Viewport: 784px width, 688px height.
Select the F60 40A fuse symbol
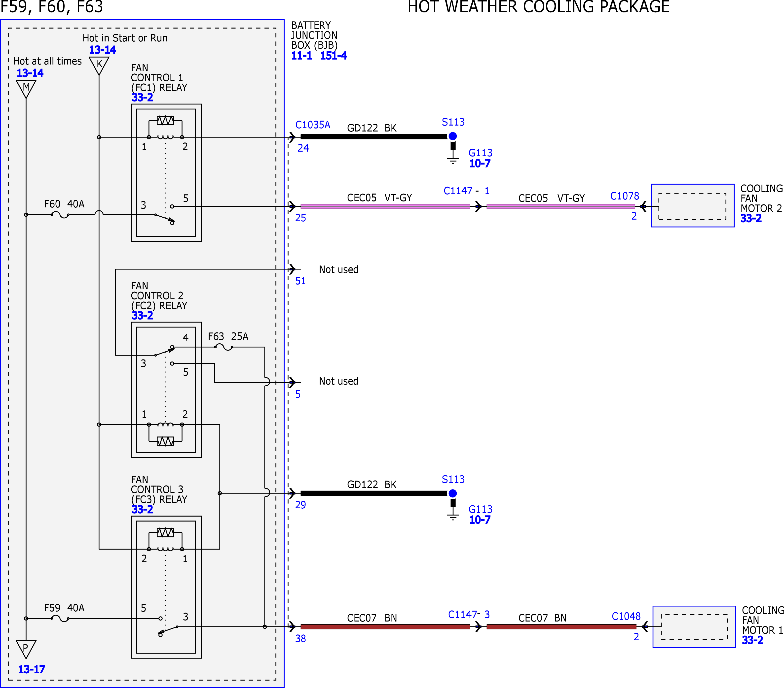pos(60,215)
